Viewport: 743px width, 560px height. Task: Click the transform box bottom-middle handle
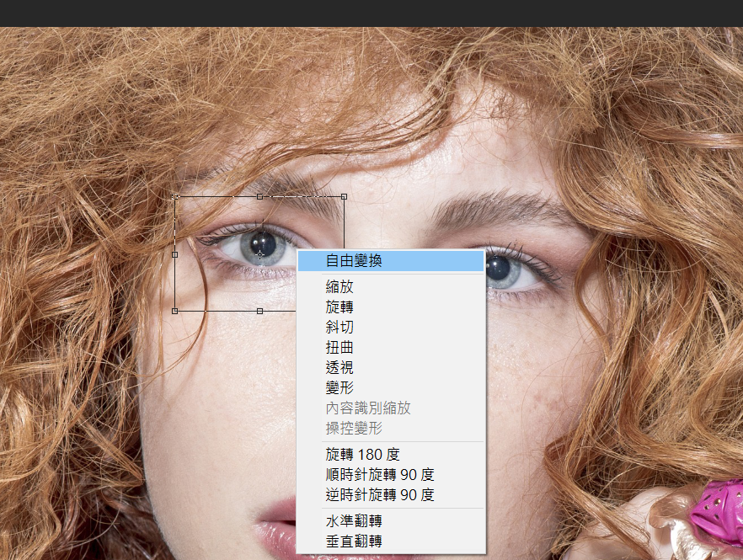point(259,311)
